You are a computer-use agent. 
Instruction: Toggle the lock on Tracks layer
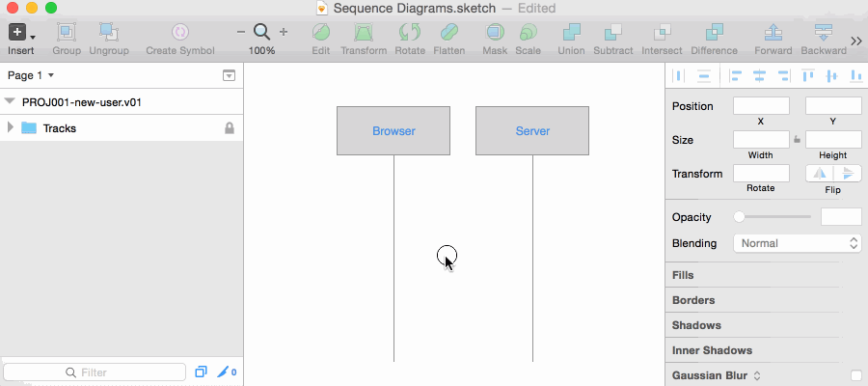click(230, 127)
